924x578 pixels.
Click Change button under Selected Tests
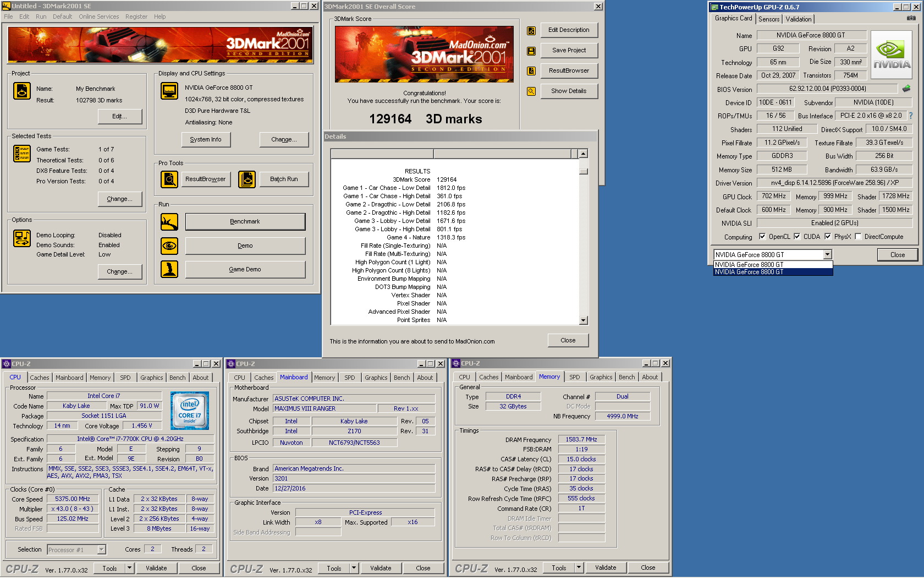[x=120, y=199]
